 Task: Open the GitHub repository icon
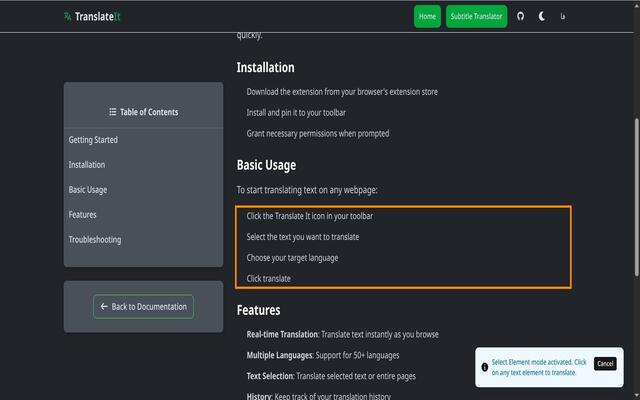(520, 16)
